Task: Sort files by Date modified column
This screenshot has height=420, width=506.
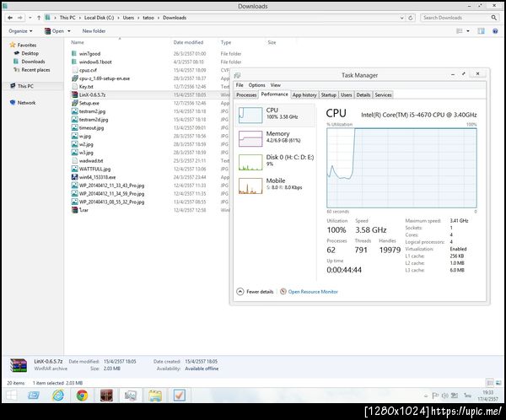Action: point(188,42)
